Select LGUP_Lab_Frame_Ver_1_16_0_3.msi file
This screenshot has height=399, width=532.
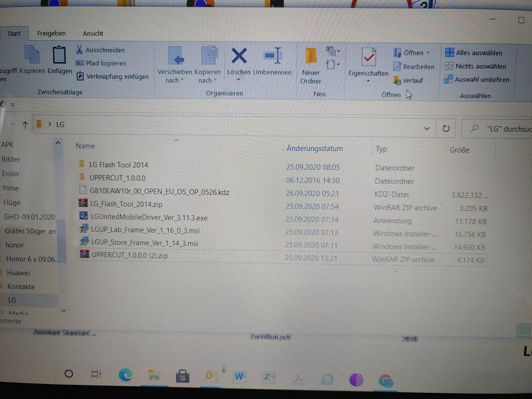(x=145, y=231)
